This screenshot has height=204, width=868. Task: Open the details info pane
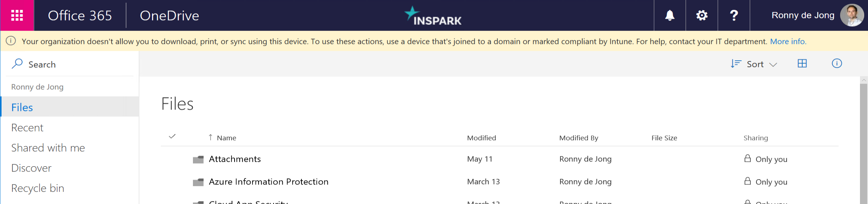click(x=837, y=64)
